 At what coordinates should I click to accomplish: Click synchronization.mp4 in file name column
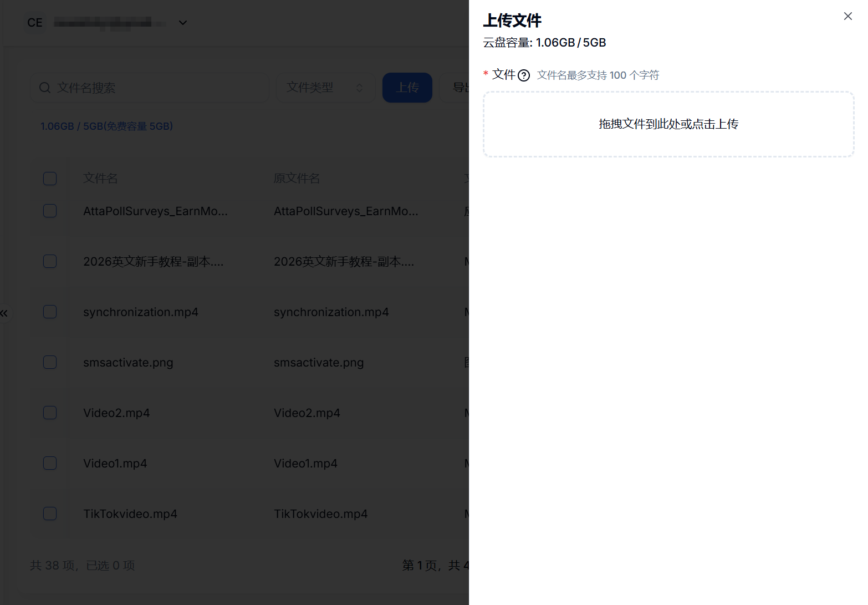coord(141,312)
